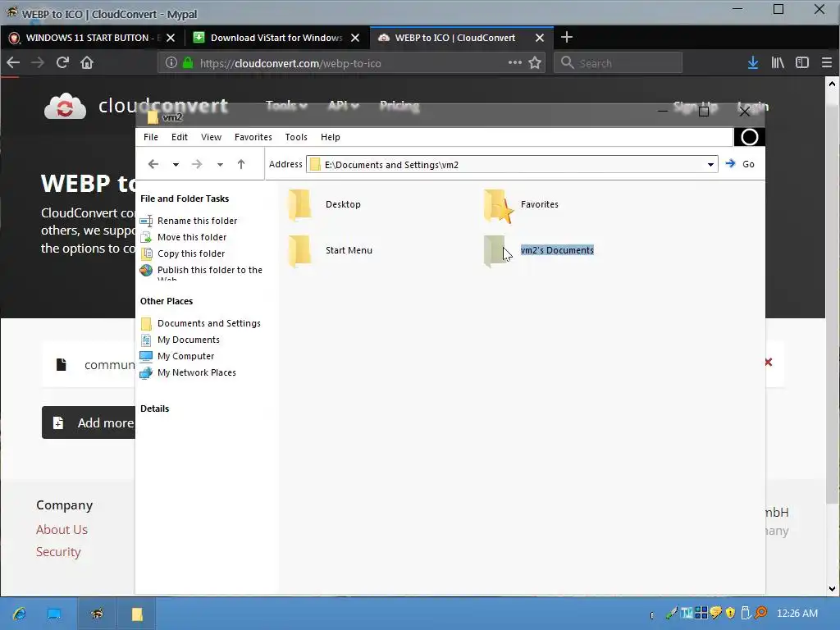Open My Computer from Other Places
This screenshot has height=630, width=840.
click(185, 356)
